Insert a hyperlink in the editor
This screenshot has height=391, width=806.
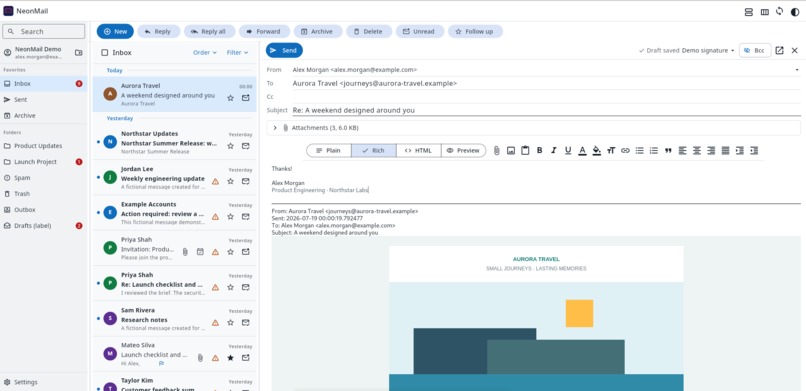pos(625,151)
